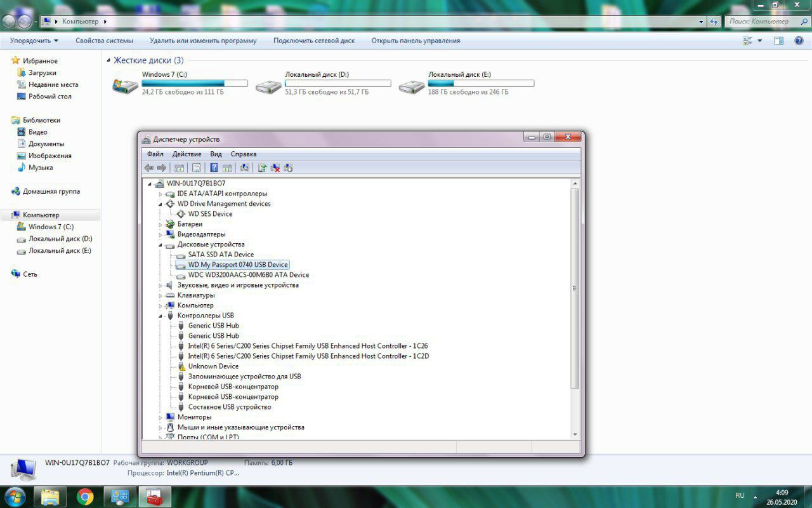The width and height of the screenshot is (812, 508).
Task: Open the address bar history dropdown arrow
Action: (x=701, y=22)
